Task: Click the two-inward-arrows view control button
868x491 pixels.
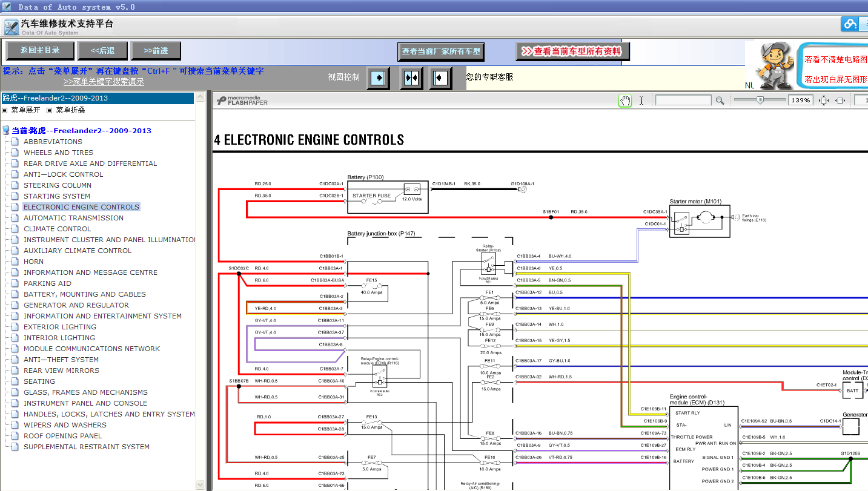Action: click(411, 78)
